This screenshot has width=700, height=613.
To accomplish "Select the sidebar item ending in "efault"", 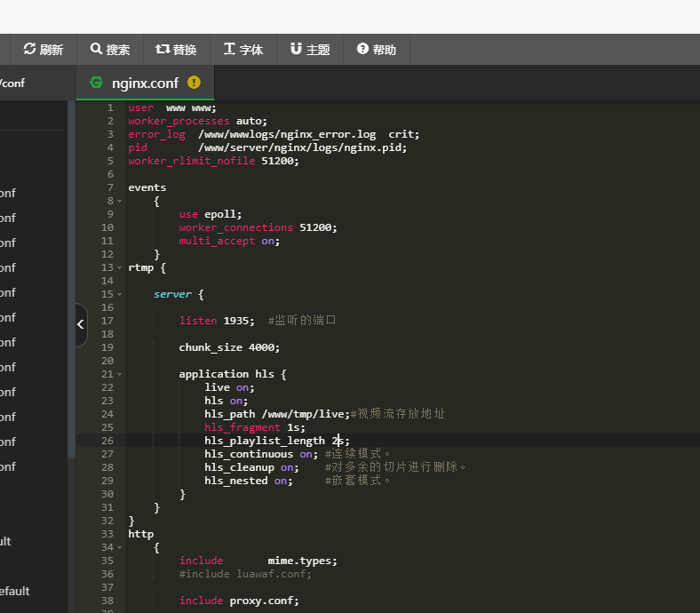I will (x=14, y=591).
